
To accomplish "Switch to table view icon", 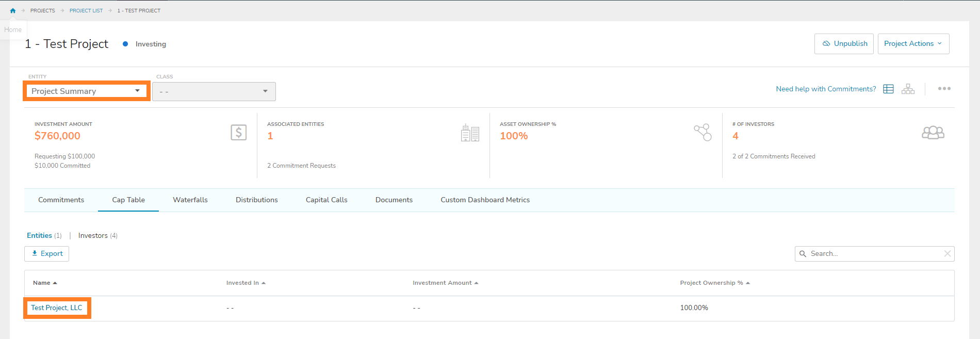I will tap(888, 89).
